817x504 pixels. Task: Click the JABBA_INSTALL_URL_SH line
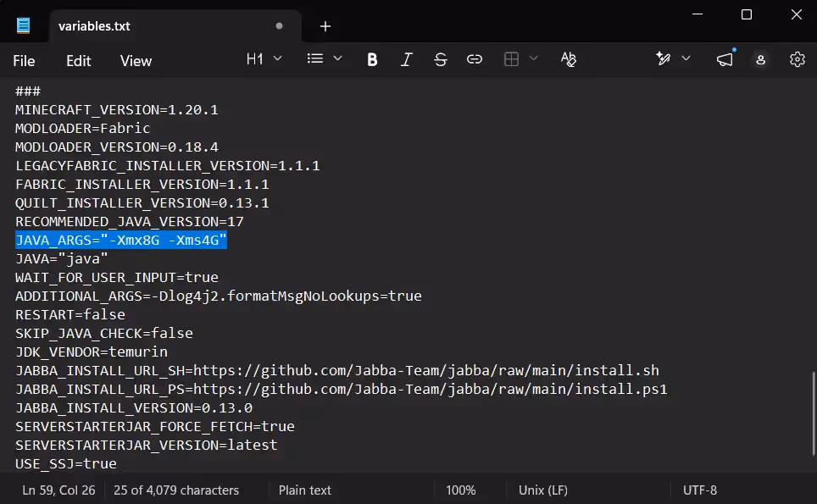point(337,371)
